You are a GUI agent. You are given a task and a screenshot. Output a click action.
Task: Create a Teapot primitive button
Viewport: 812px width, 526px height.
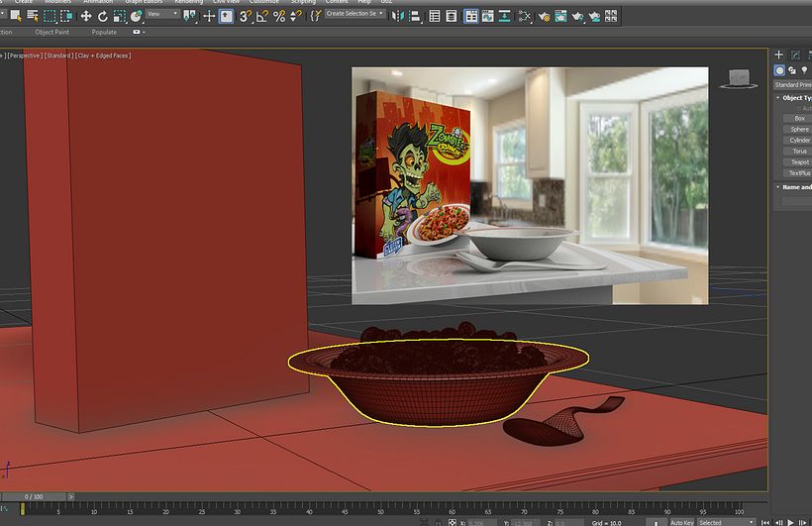click(798, 161)
